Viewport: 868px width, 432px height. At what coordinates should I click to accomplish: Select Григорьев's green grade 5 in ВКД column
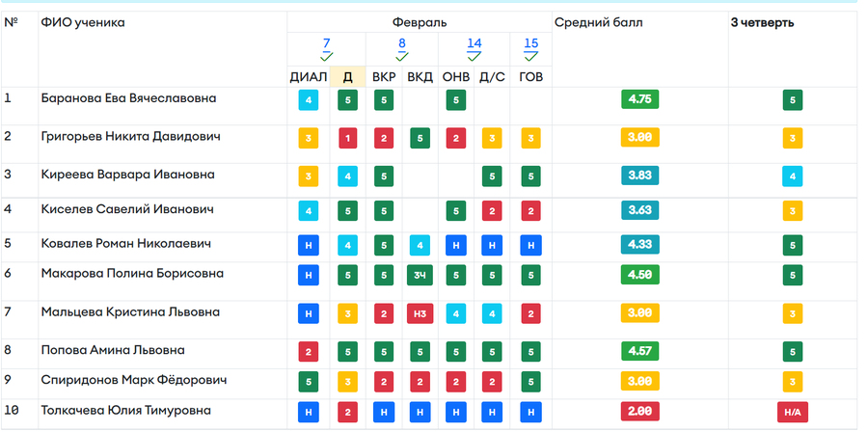click(420, 139)
